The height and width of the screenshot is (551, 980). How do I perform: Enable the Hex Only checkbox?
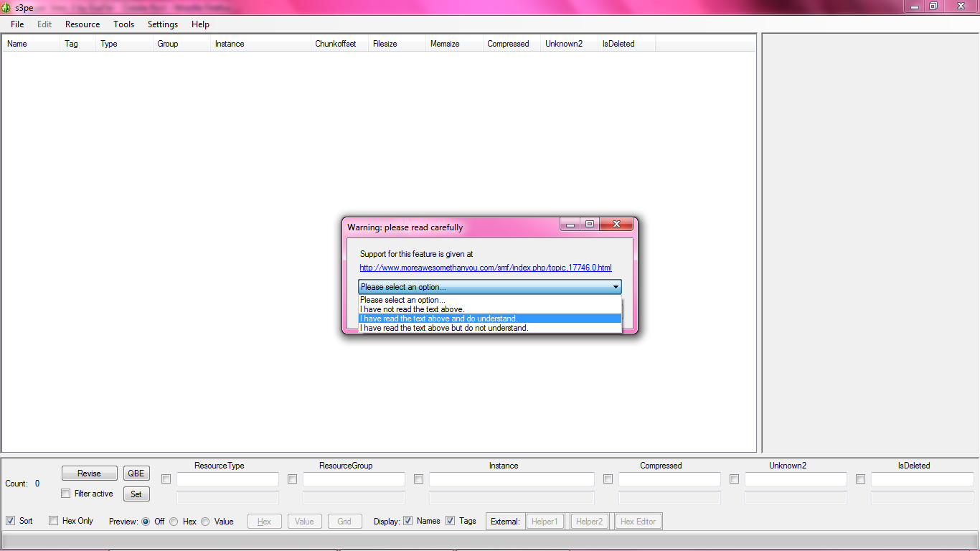53,521
